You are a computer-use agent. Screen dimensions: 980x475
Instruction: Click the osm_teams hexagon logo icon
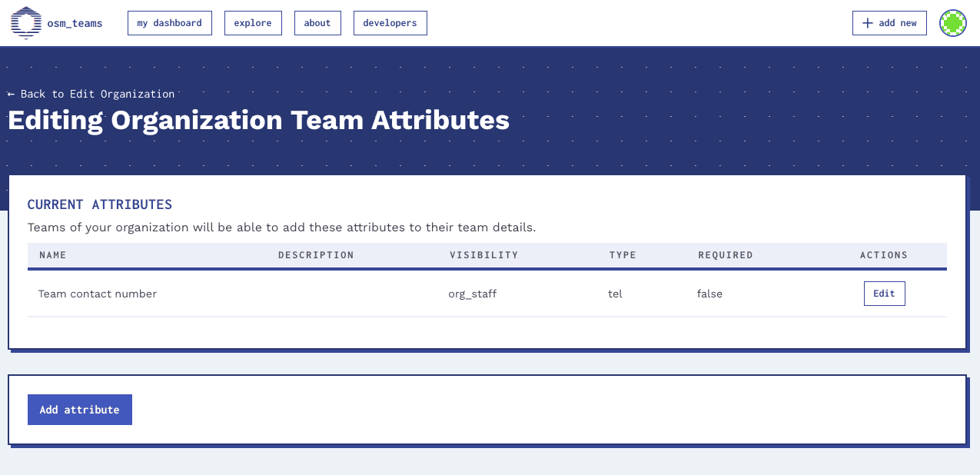(x=25, y=22)
